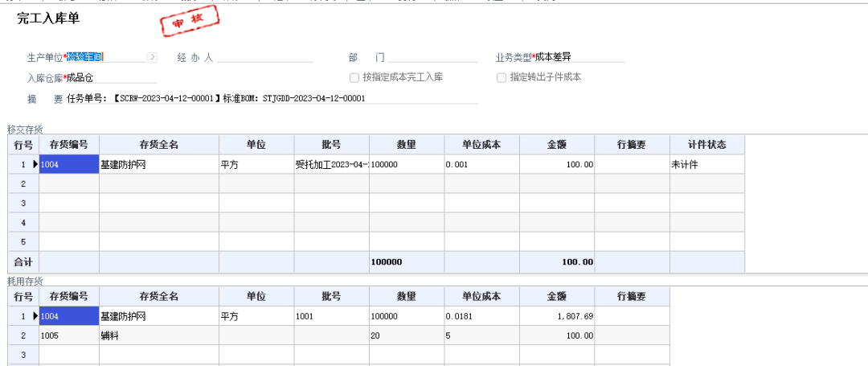Toggle 指定转出子件成本 checkbox
The width and height of the screenshot is (868, 366).
click(x=502, y=78)
